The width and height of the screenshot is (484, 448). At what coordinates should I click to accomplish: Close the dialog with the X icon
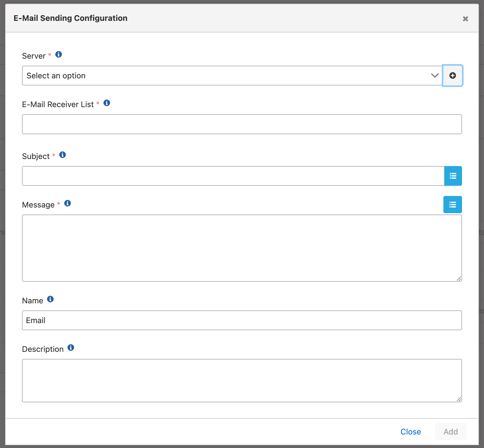click(x=465, y=19)
